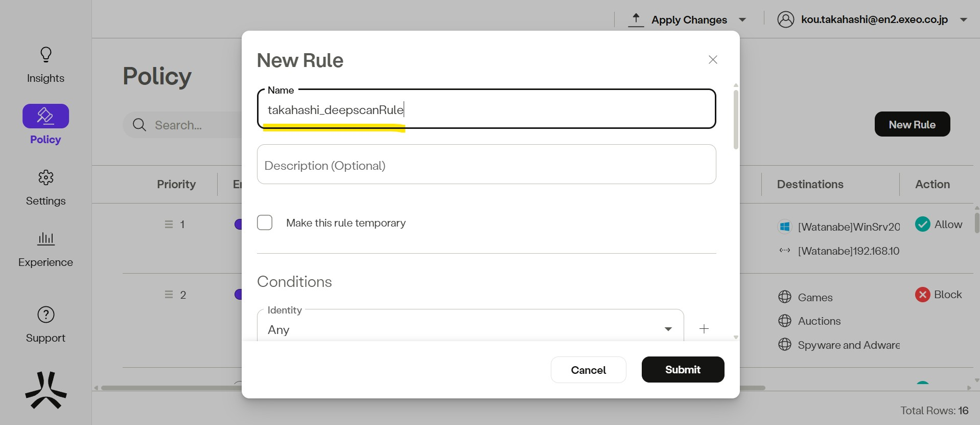Click the Priority column header

[x=176, y=184]
